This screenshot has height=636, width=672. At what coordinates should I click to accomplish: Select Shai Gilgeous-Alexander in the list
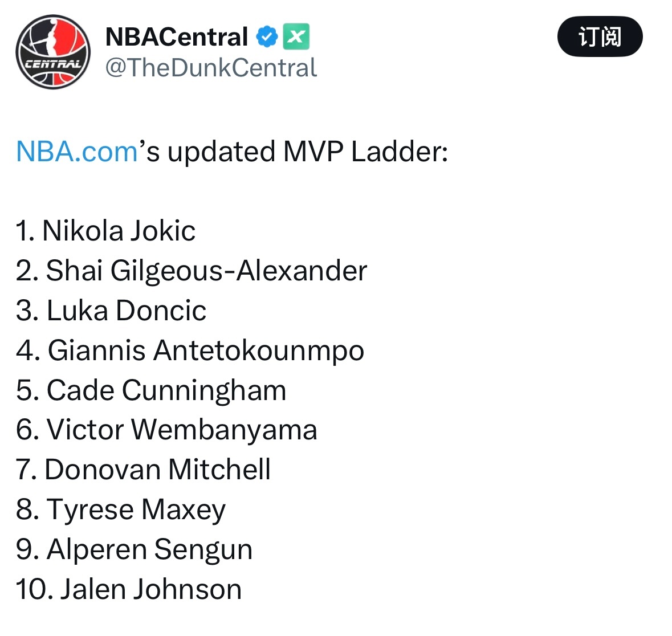pos(191,271)
